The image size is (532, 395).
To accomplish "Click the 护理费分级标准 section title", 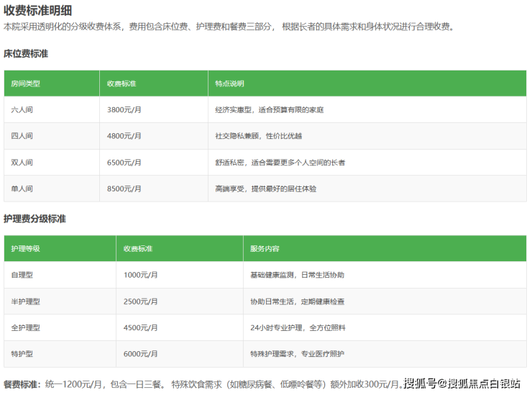I will click(35, 219).
